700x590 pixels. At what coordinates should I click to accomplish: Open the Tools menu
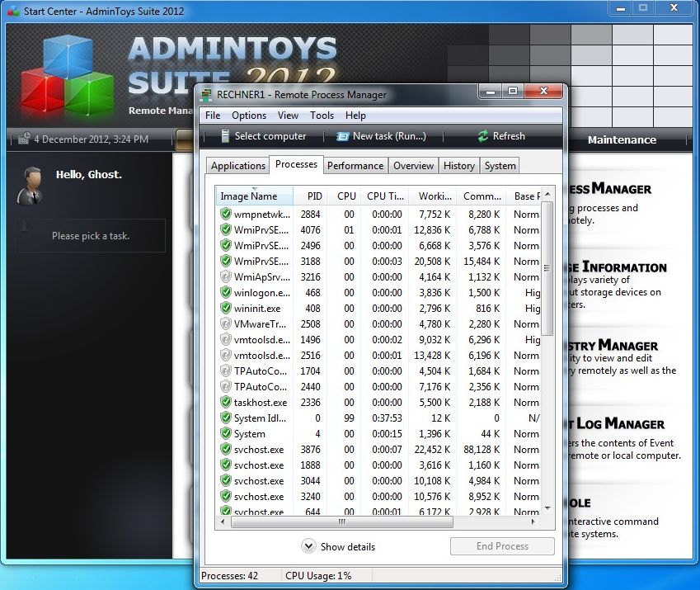tap(322, 116)
